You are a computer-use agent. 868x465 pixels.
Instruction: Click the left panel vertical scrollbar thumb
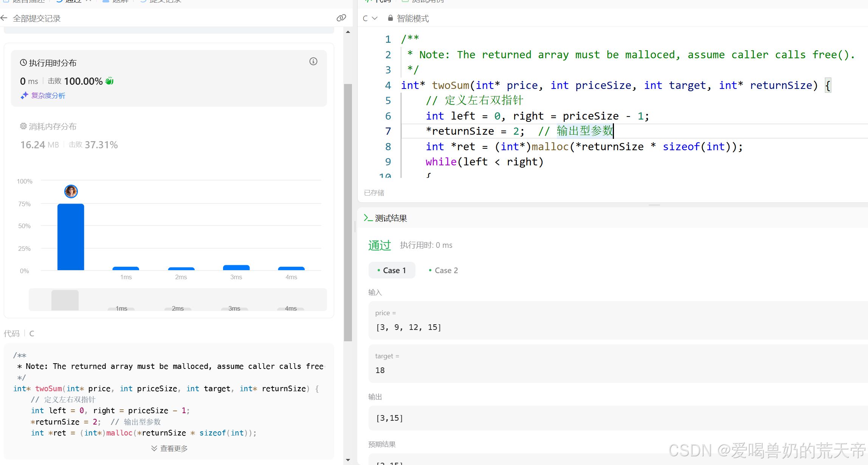(x=348, y=212)
